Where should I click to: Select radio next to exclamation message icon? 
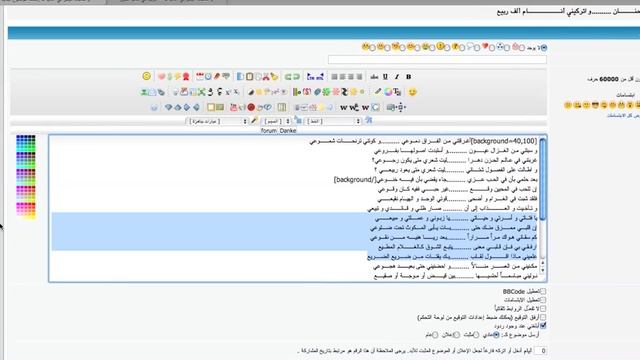[x=447, y=48]
